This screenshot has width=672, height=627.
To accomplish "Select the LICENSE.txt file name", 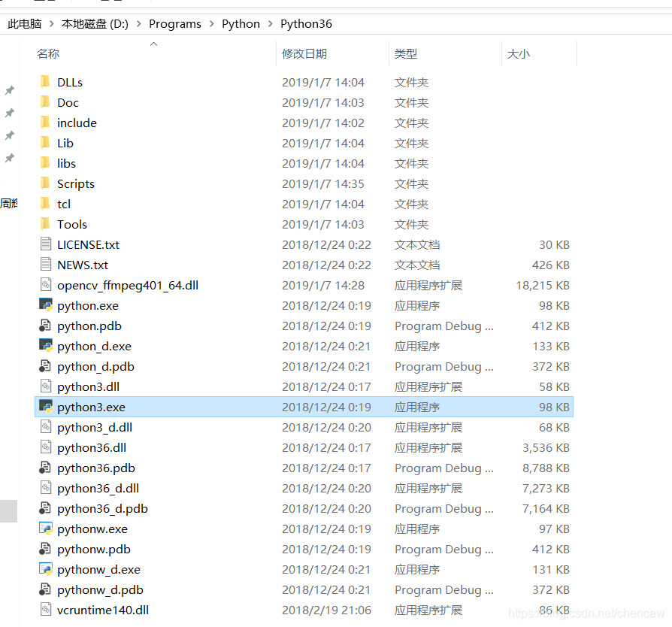I will [x=88, y=245].
